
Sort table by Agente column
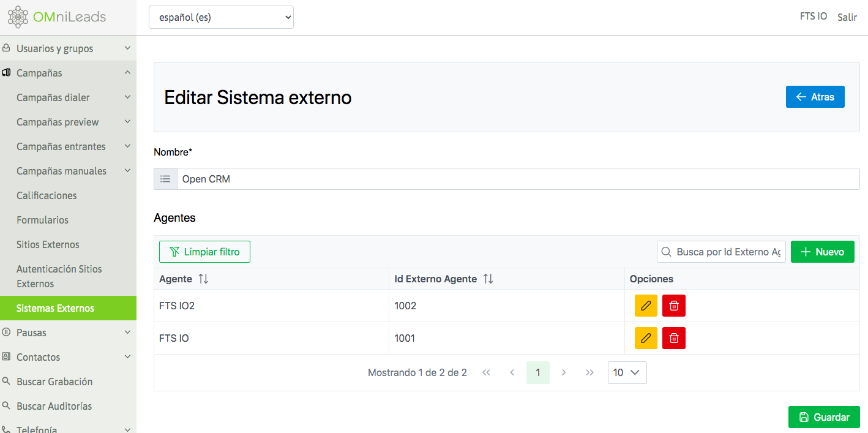203,279
